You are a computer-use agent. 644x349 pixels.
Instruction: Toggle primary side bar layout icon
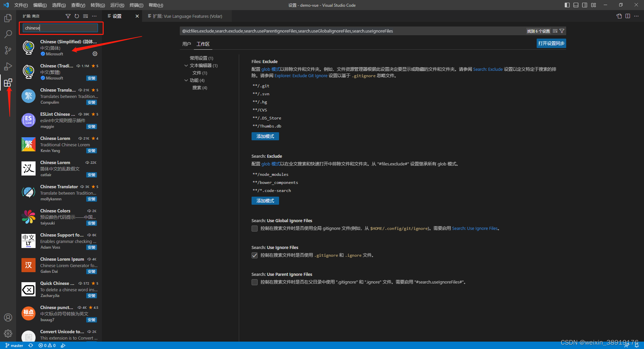click(567, 5)
